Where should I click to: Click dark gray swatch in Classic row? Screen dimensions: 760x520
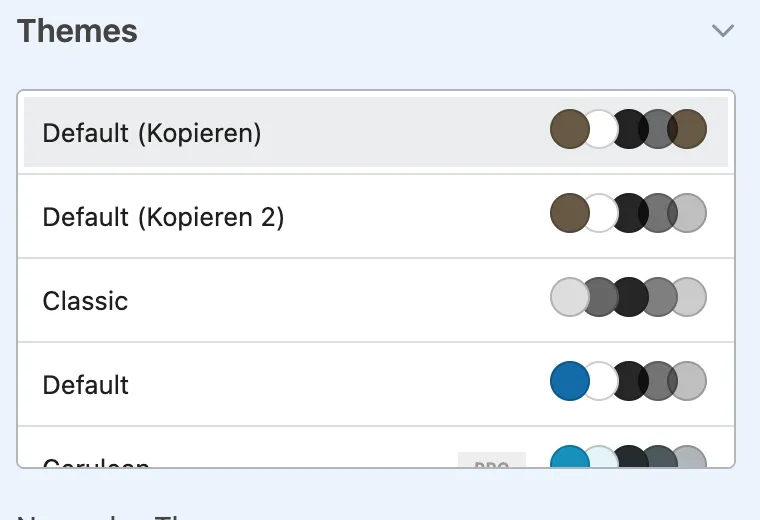[599, 297]
